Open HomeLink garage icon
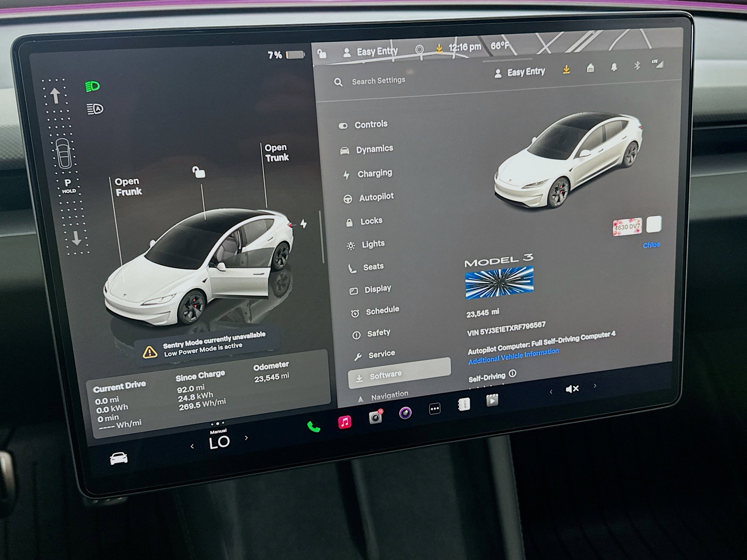This screenshot has width=747, height=560. point(591,68)
